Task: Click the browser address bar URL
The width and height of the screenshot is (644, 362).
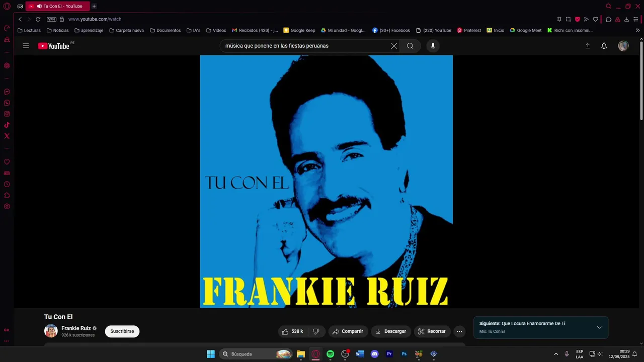Action: (x=95, y=19)
